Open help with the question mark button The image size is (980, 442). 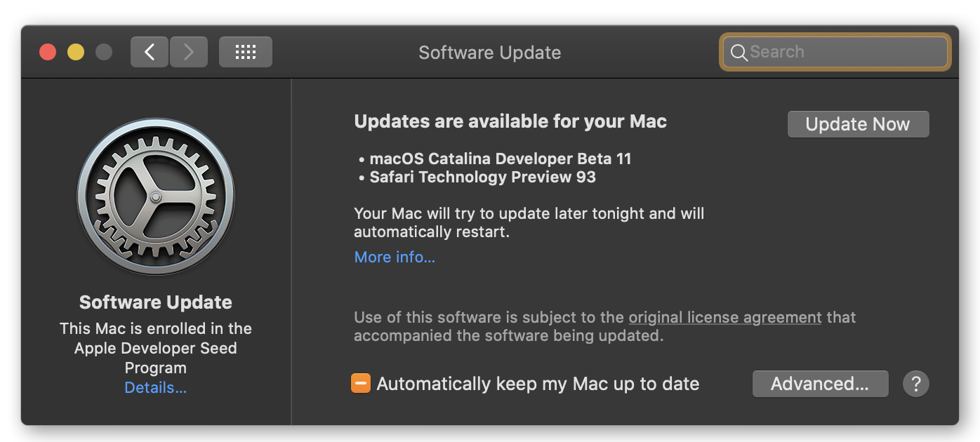[915, 384]
